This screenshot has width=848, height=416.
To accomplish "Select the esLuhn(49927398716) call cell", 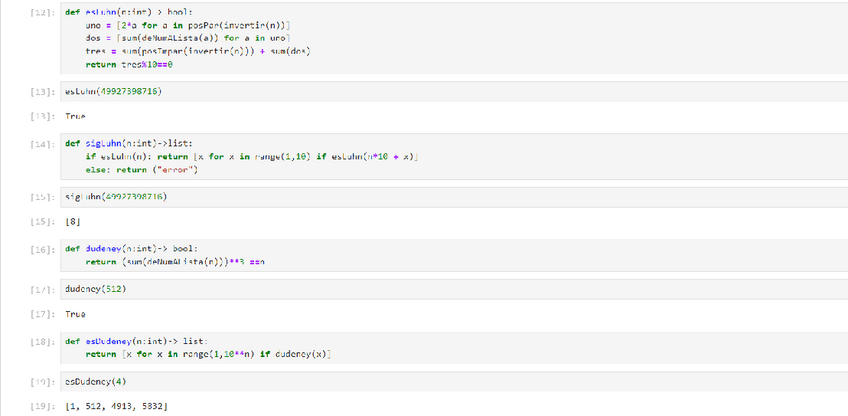I will [400, 91].
